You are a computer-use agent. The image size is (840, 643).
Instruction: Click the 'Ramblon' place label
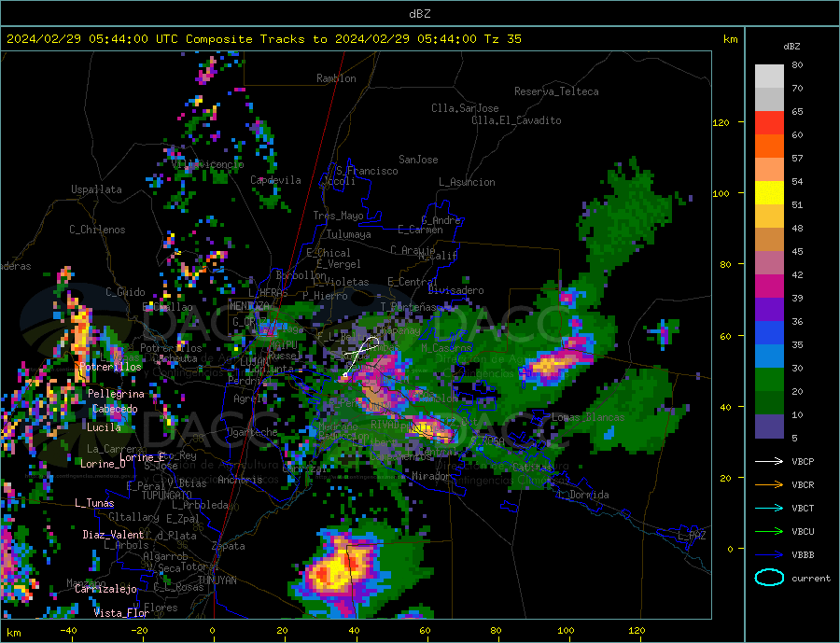tap(336, 78)
